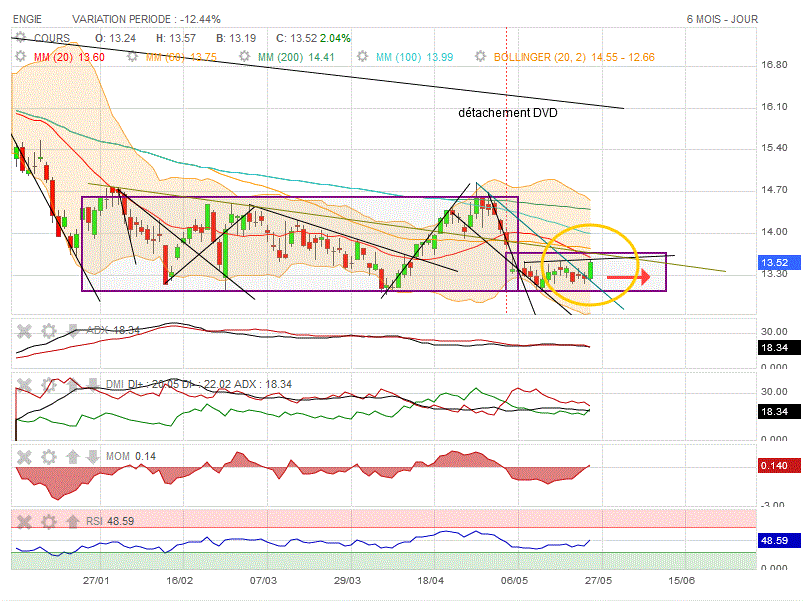Image resolution: width=806 pixels, height=601 pixels.
Task: Move the MOM panel down
Action: (x=94, y=456)
